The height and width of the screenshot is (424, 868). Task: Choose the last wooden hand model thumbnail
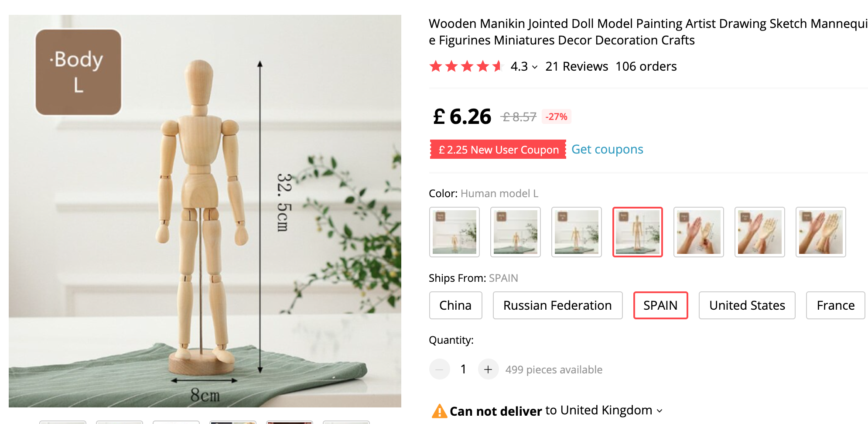[821, 232]
